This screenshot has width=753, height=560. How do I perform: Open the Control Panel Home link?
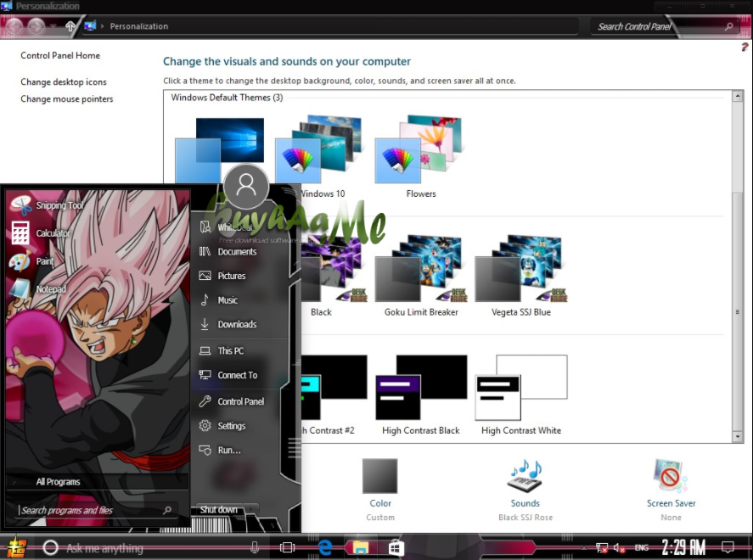coord(60,56)
